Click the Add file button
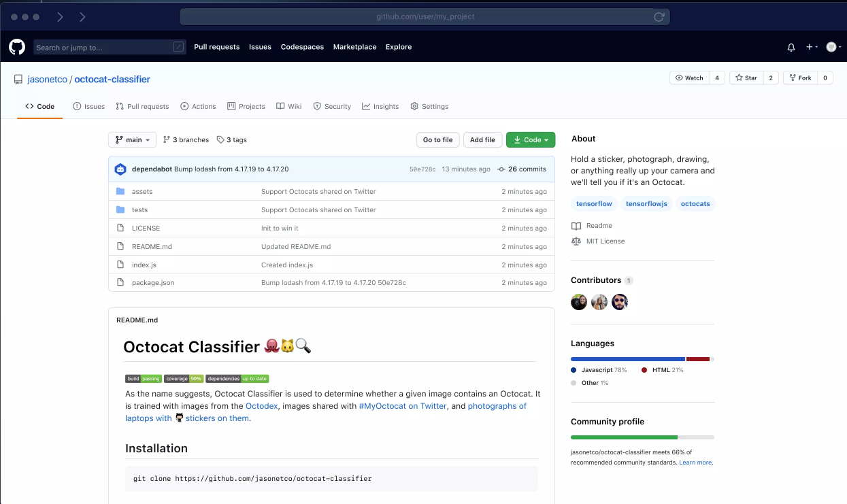The height and width of the screenshot is (504, 847). coord(482,140)
